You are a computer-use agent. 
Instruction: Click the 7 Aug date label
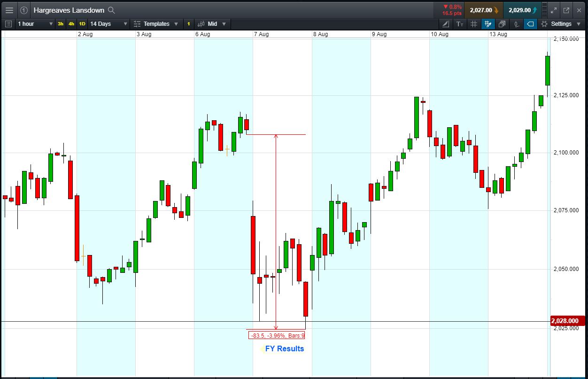point(261,34)
